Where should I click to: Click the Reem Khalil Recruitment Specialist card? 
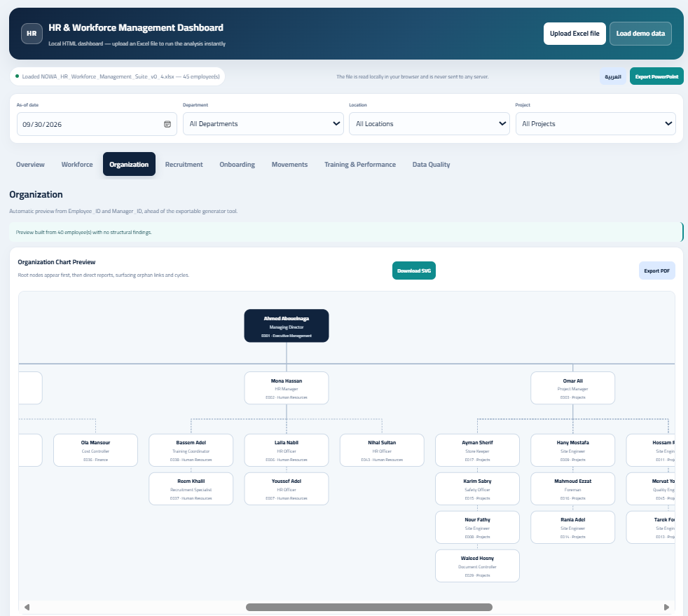coord(191,488)
